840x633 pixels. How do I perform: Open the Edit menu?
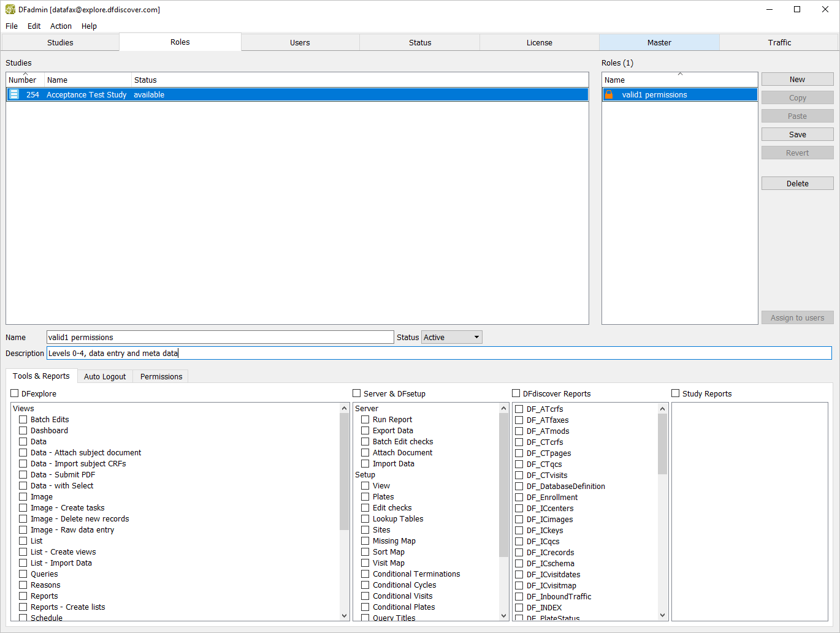pos(34,26)
